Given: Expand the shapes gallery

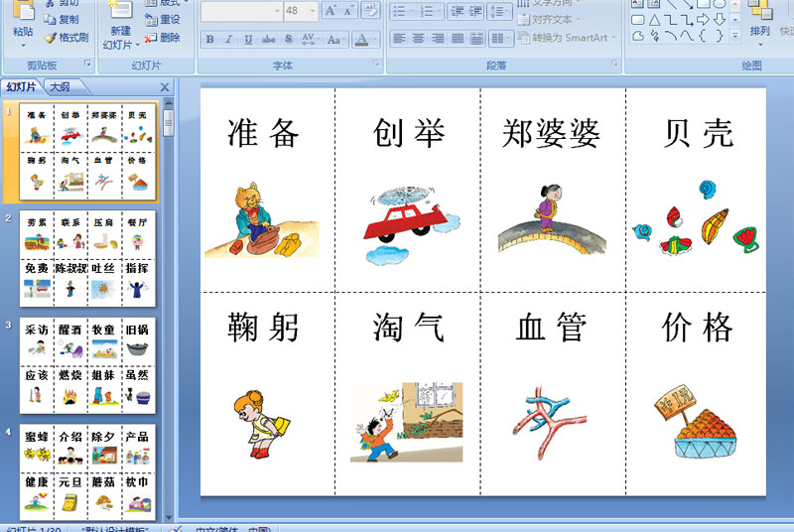Looking at the screenshot, I should 734,35.
